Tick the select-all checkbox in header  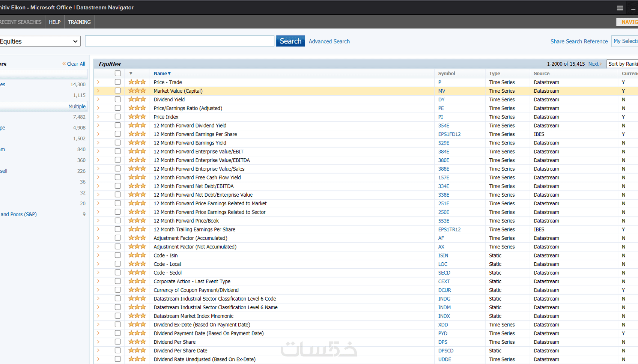(x=118, y=73)
